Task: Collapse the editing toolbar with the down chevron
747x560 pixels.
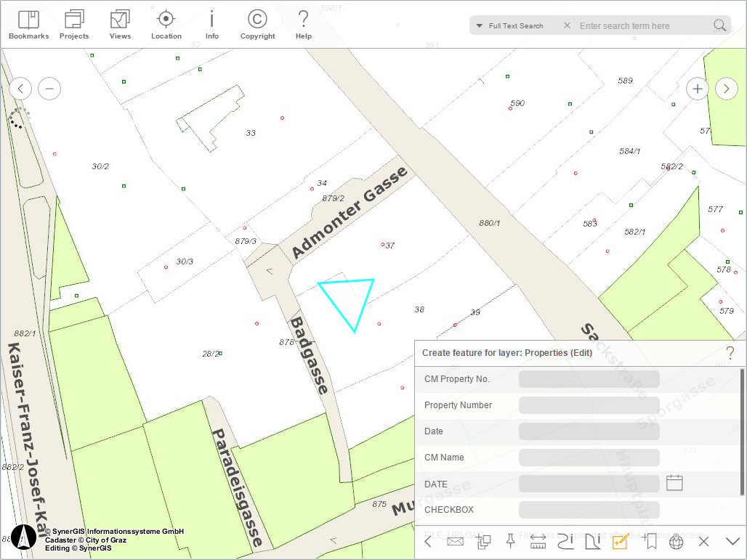Action: pos(732,541)
